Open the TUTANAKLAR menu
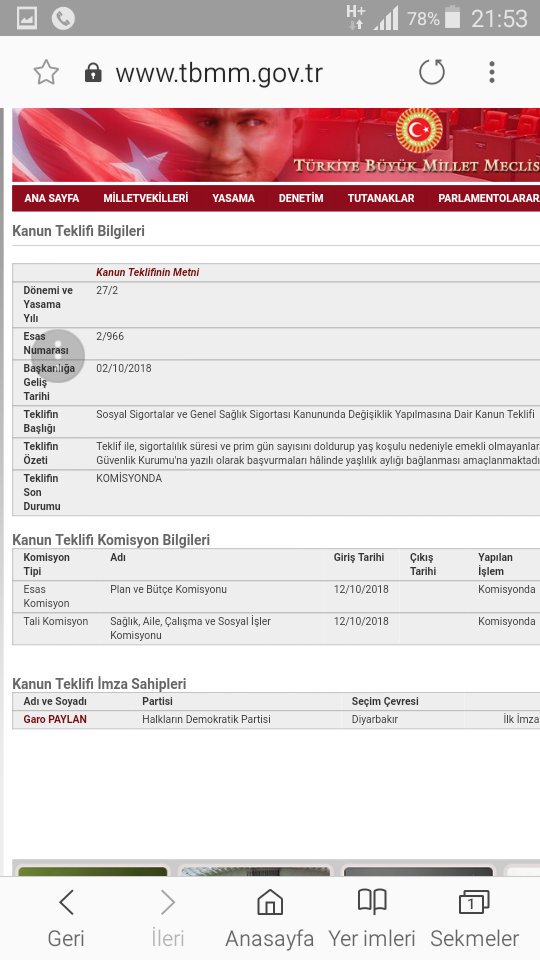Screen dimensions: 540x960 coord(381,198)
